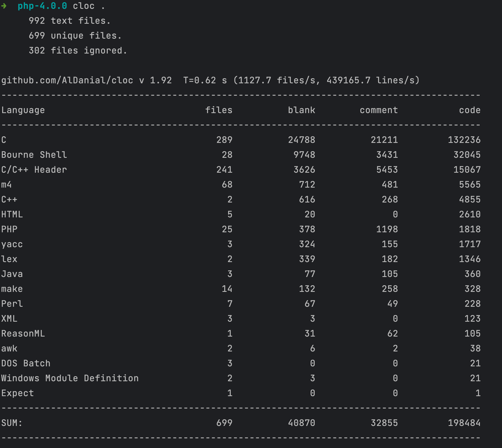Click make code count 328
The height and width of the screenshot is (448, 502).
(472, 289)
